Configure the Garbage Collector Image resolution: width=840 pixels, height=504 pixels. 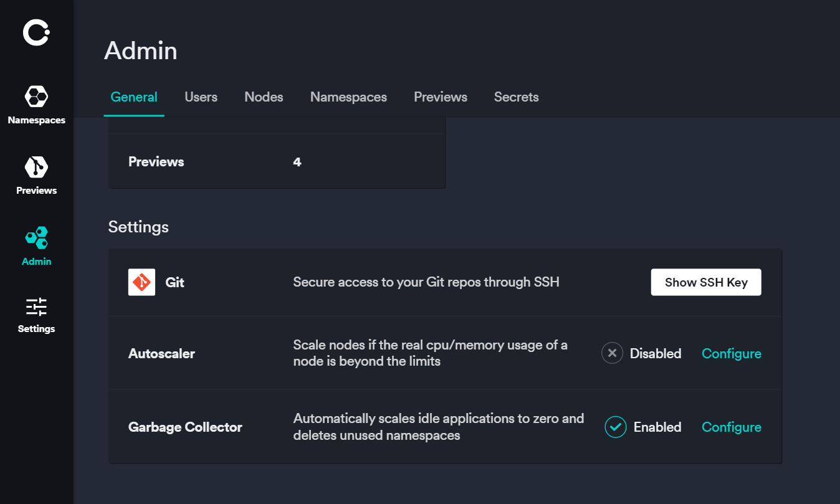(732, 427)
